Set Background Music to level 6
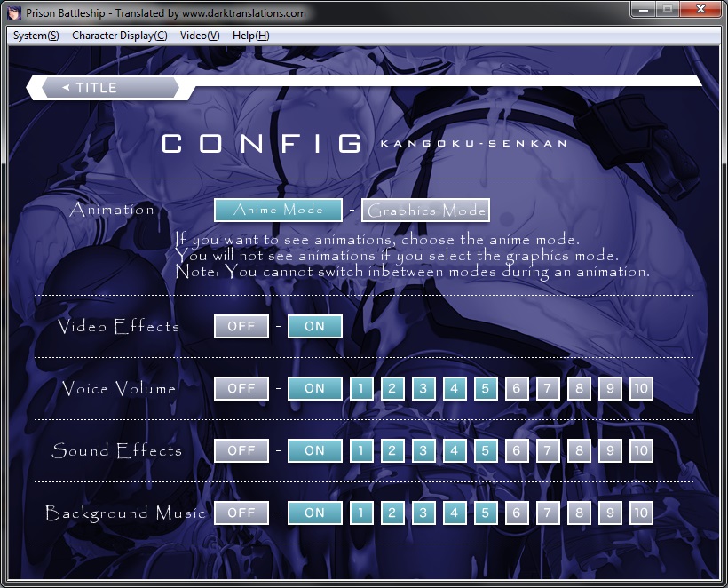728x588 pixels. point(517,513)
